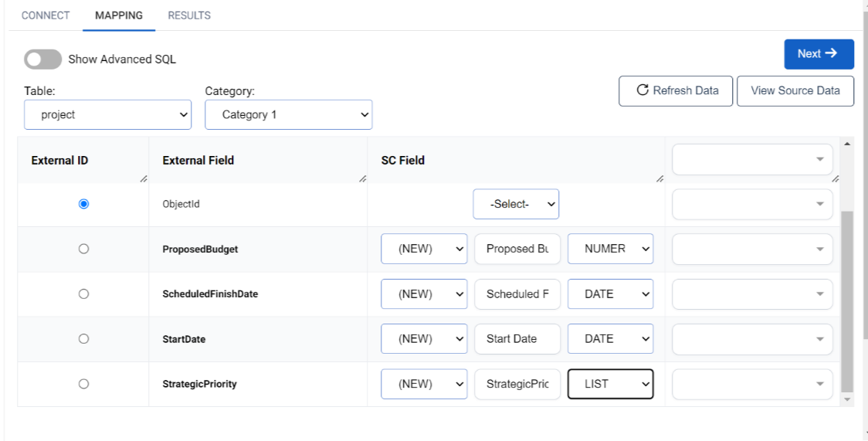Open the rightmost dropdown in ObjectId row
Image resolution: width=868 pixels, height=441 pixels.
click(x=752, y=204)
